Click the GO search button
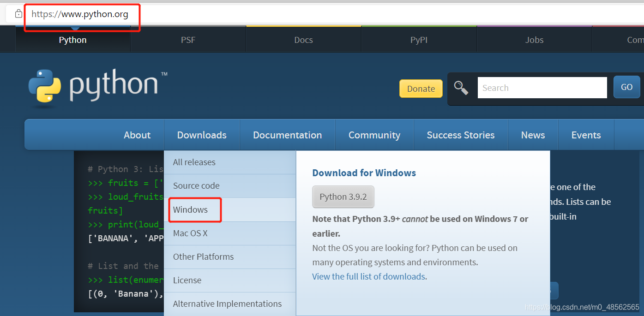Image resolution: width=644 pixels, height=316 pixels. point(626,87)
